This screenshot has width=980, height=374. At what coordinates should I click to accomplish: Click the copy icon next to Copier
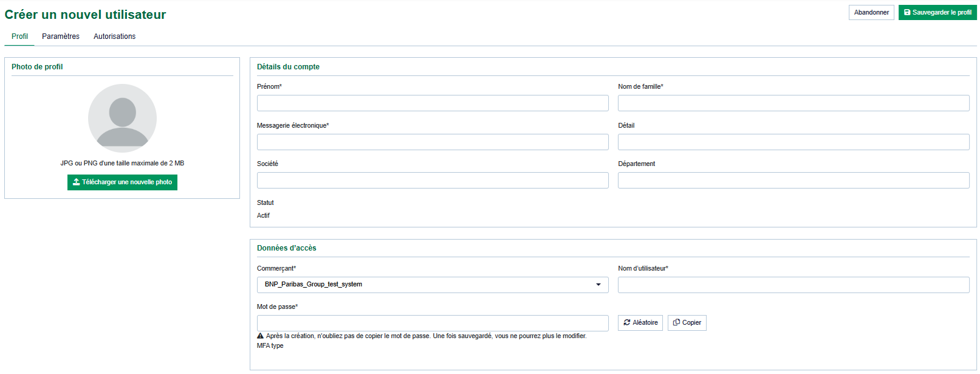tap(676, 322)
